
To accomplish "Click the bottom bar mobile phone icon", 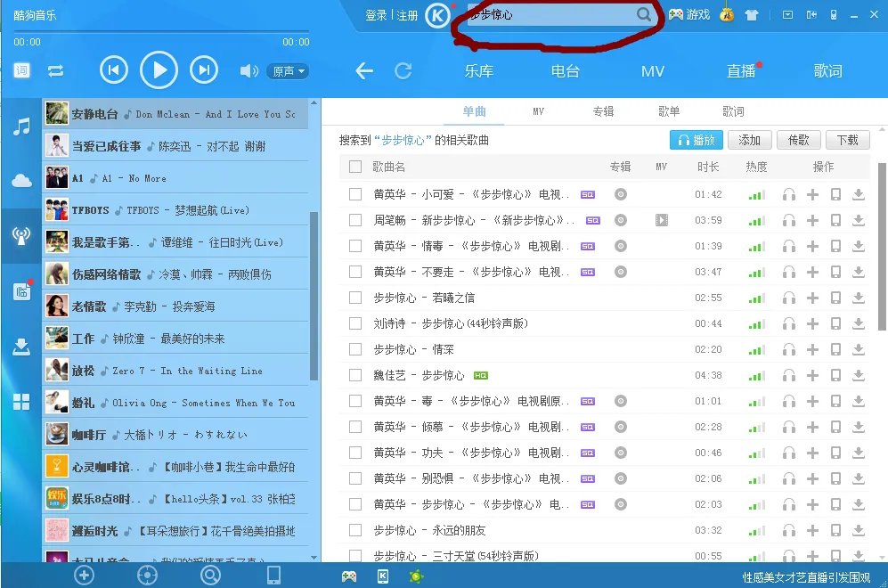I will point(273,575).
